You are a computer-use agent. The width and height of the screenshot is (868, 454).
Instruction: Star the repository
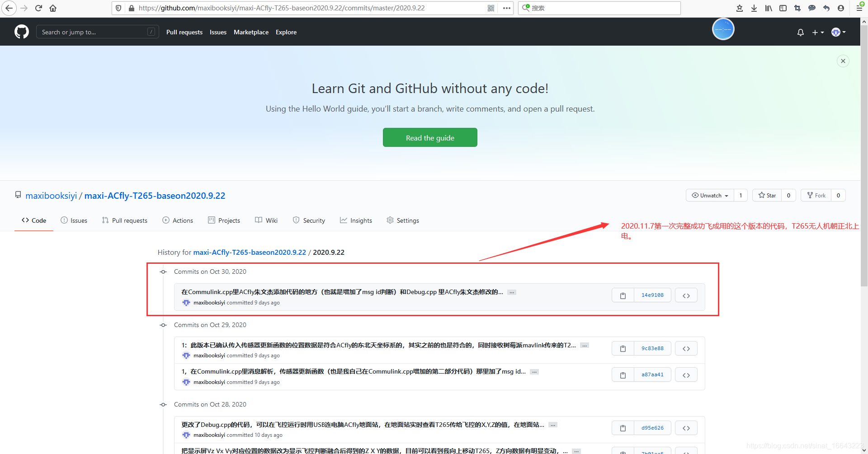point(767,195)
